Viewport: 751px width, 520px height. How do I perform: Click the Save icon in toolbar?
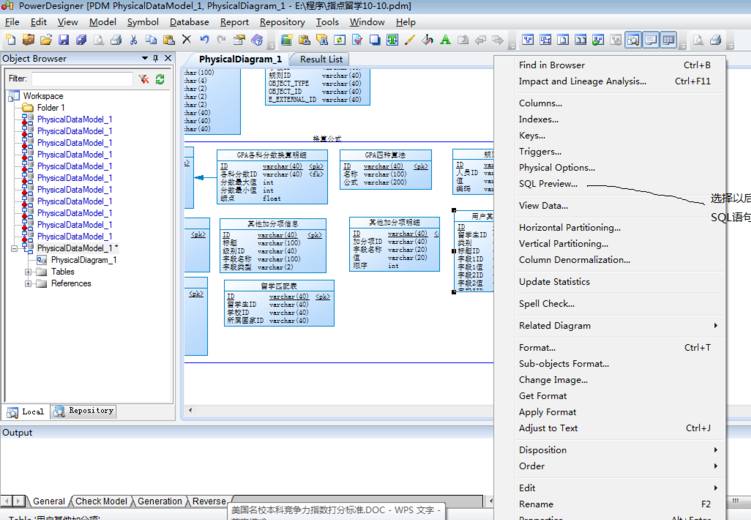63,40
